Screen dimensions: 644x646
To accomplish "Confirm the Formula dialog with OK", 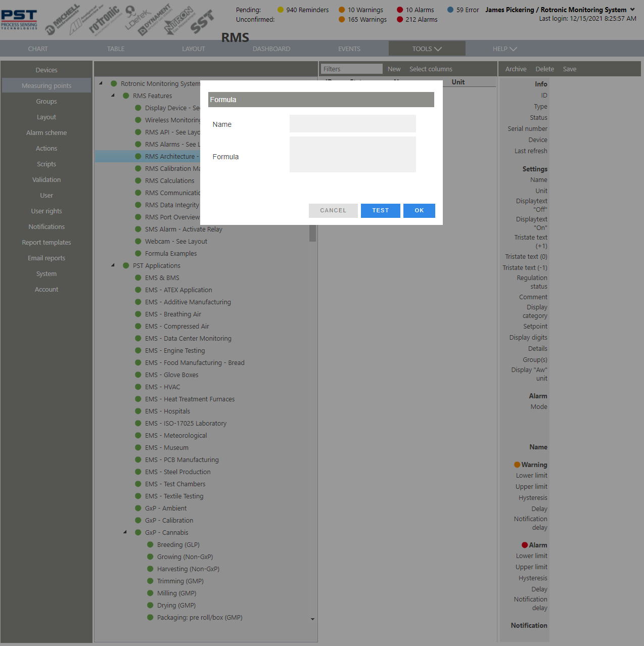I will (419, 210).
